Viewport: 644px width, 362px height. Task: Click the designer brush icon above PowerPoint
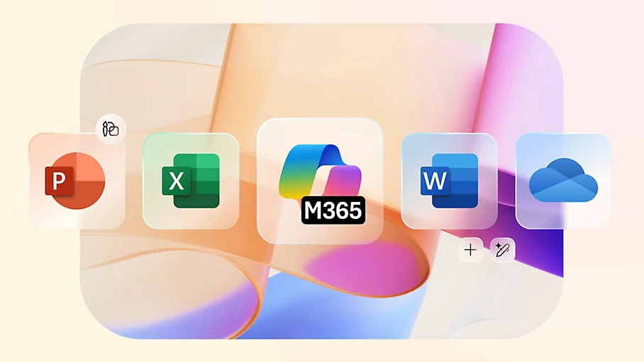click(111, 129)
